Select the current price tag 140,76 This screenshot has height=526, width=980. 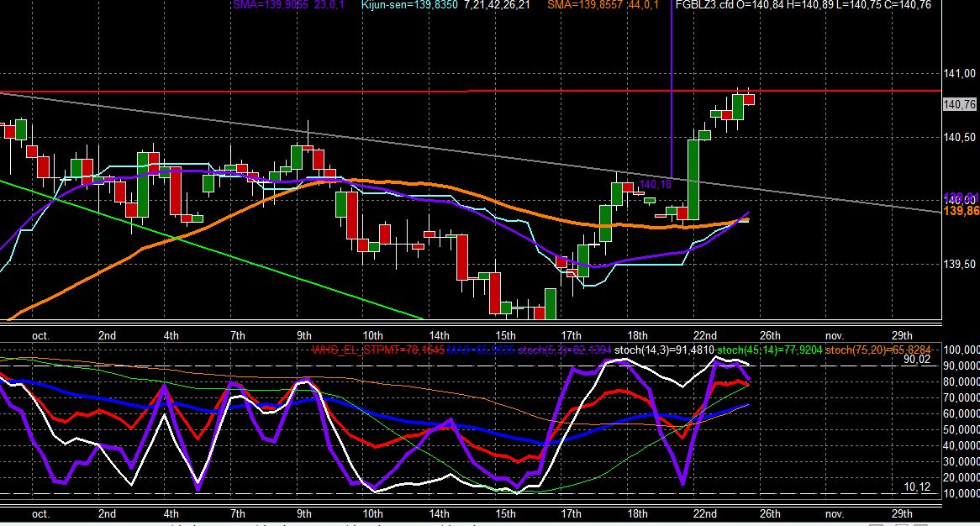pos(959,104)
